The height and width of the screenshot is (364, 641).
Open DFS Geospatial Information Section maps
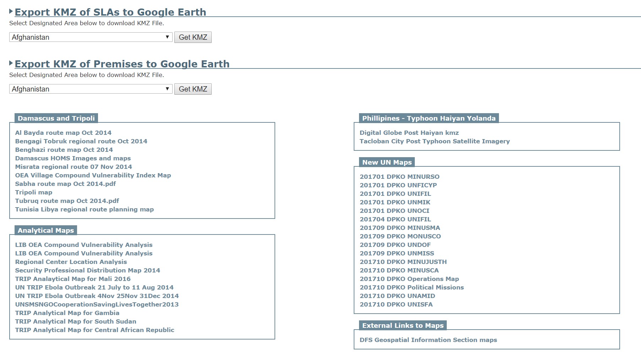coord(428,340)
